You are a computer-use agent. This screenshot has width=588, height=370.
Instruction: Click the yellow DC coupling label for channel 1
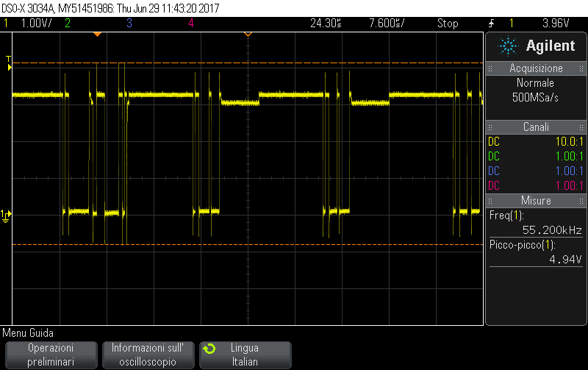[x=494, y=142]
